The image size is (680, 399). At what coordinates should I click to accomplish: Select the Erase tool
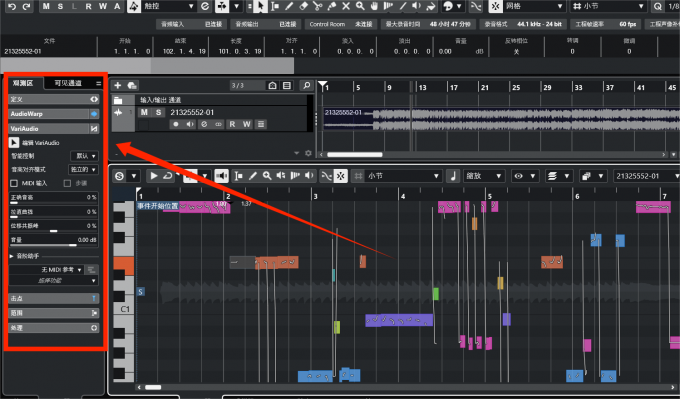point(304,6)
